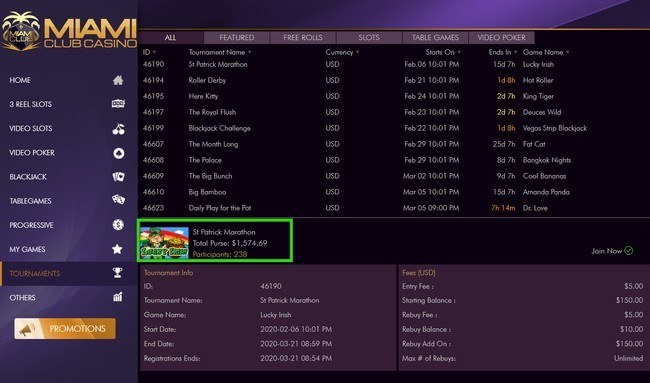650x383 pixels.
Task: Click tournament ID 46194 cell
Action: pos(153,80)
